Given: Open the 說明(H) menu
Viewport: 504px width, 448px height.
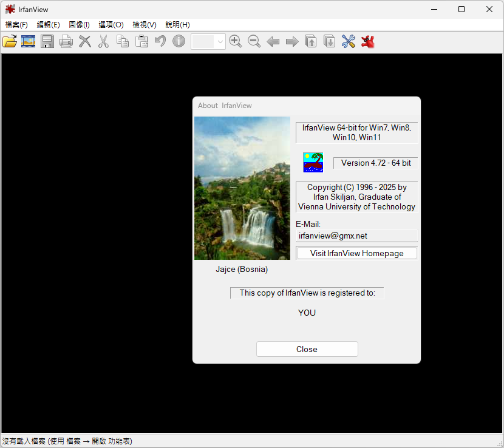Looking at the screenshot, I should click(177, 25).
